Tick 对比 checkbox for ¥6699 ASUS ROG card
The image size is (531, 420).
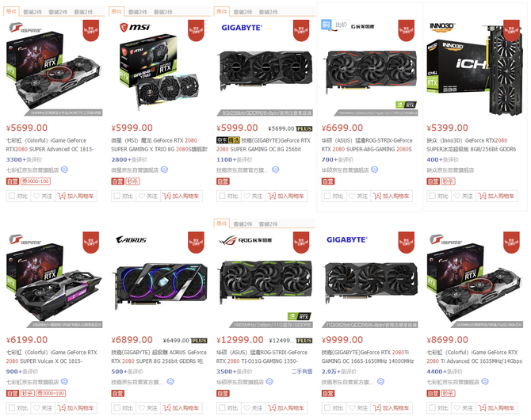327,196
